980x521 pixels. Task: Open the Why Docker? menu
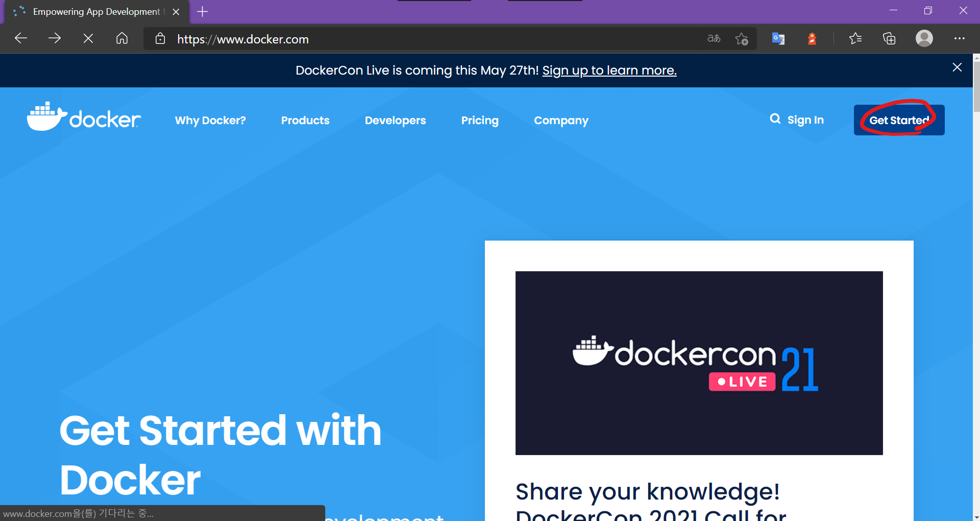(210, 121)
